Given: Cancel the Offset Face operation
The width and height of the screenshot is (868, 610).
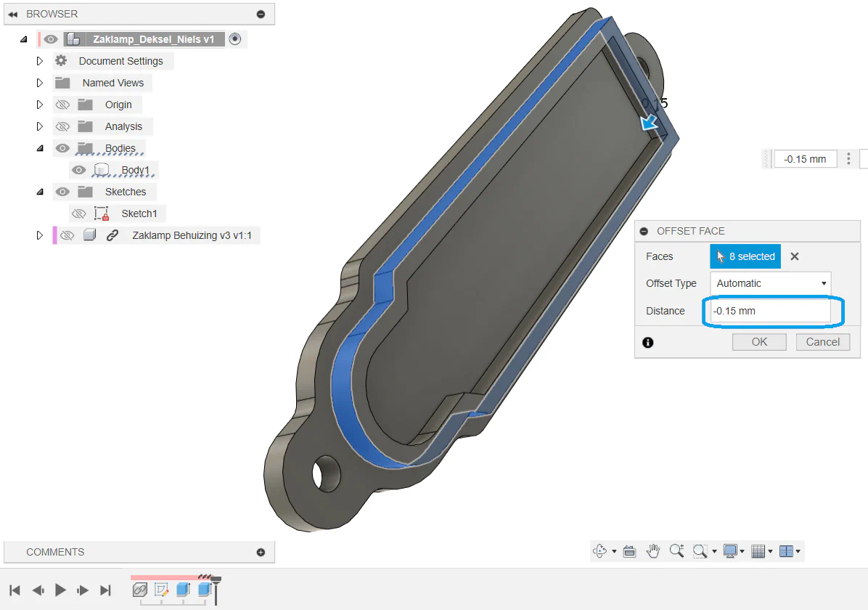Looking at the screenshot, I should coord(822,342).
